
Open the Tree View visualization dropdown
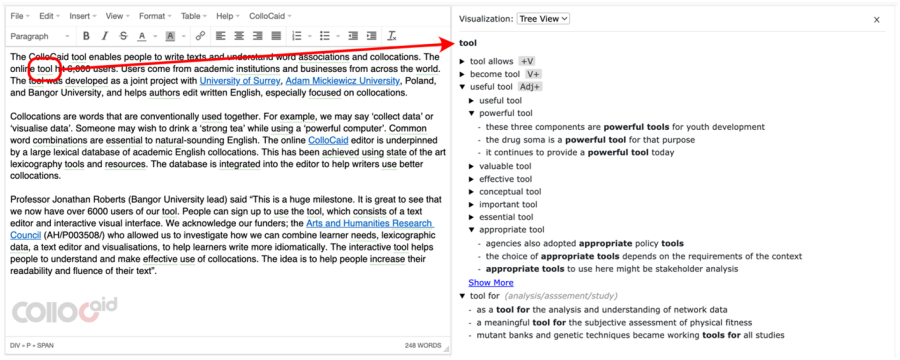(x=543, y=19)
